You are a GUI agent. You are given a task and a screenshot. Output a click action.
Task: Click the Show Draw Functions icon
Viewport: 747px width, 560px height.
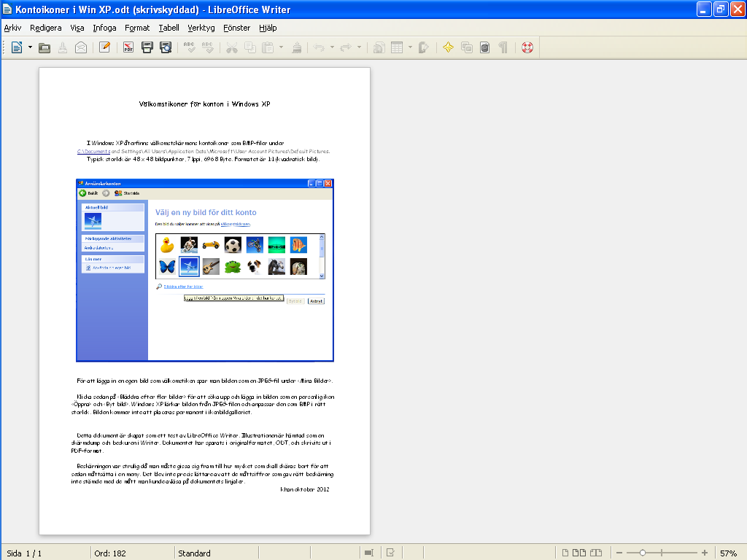click(x=424, y=47)
